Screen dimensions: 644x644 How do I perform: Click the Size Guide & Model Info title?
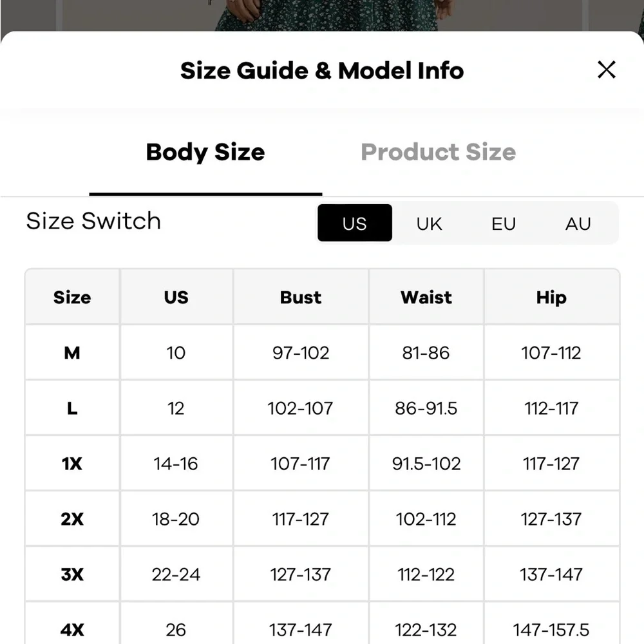[322, 70]
